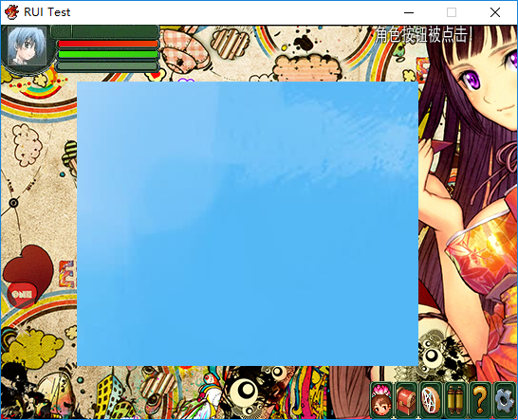
Task: Click the '角色按钮被点击!' message text
Action: 424,35
